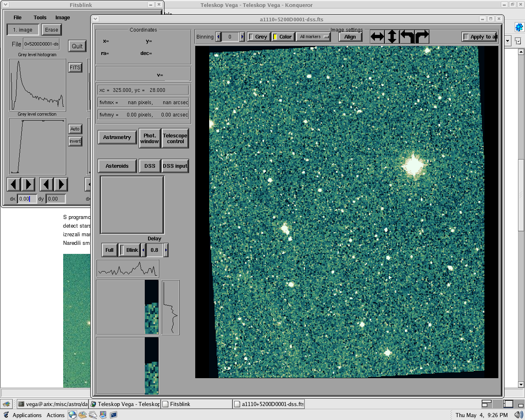Image resolution: width=525 pixels, height=420 pixels.
Task: Launch the text editor icon in the panel
Action: [93, 415]
